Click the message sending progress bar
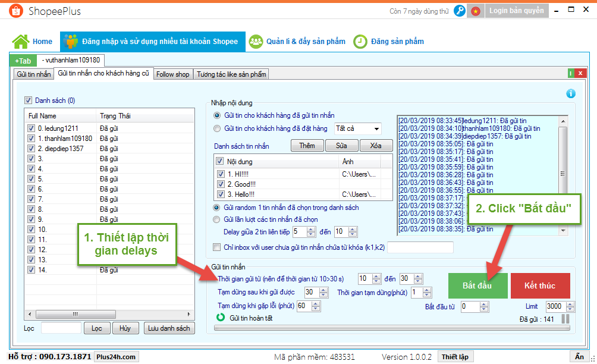Screen dimensions: 597x364 click(x=392, y=328)
